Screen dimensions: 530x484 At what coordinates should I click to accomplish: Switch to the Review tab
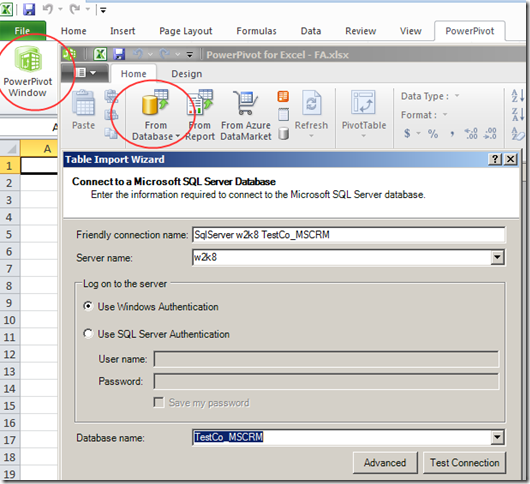(360, 31)
